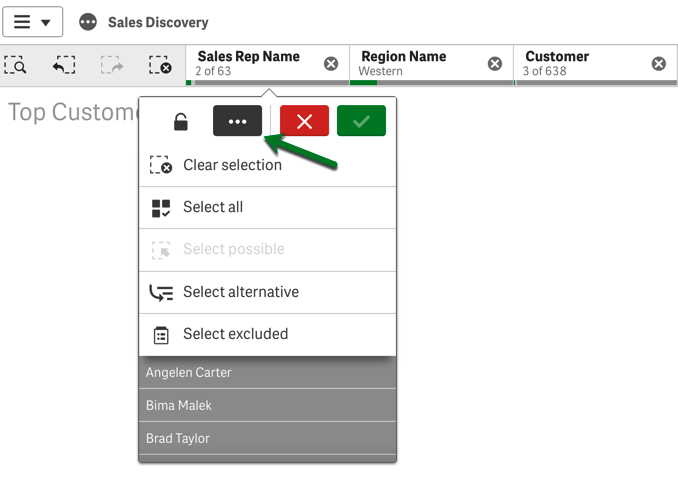Screen dimensions: 678x478
Task: Click the Select alternative arrow icon
Action: 161,293
